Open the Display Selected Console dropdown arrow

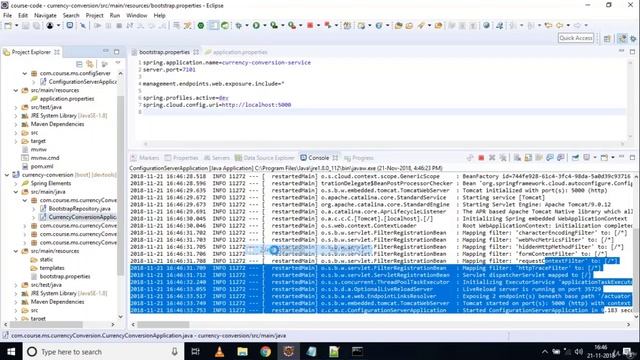pyautogui.click(x=594, y=158)
